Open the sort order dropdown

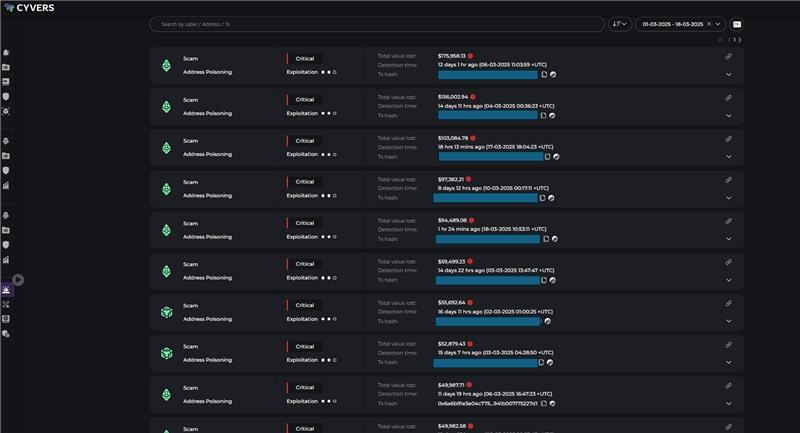point(619,24)
